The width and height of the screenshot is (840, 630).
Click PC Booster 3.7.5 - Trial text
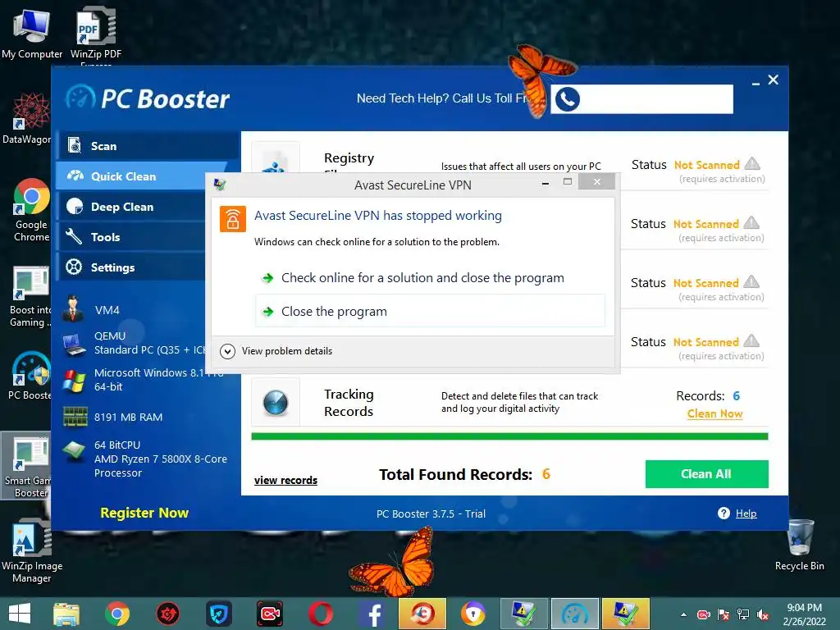(x=431, y=514)
